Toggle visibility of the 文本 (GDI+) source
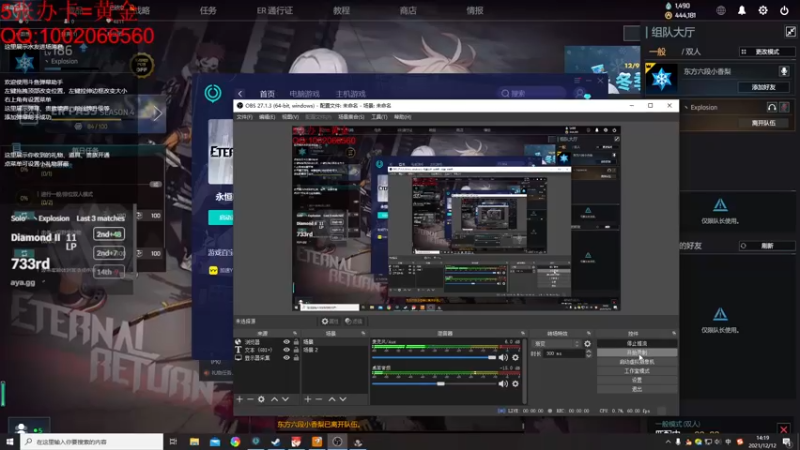 point(286,350)
